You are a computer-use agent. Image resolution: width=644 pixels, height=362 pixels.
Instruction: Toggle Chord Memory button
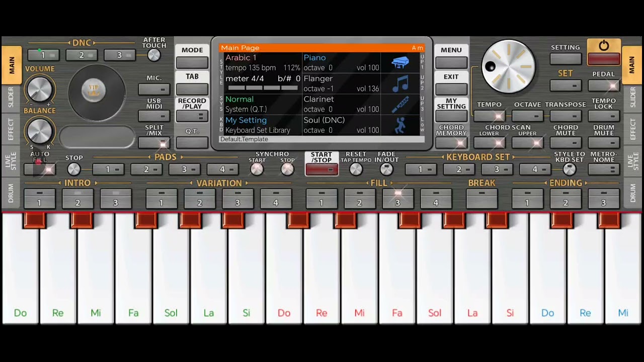pos(451,143)
